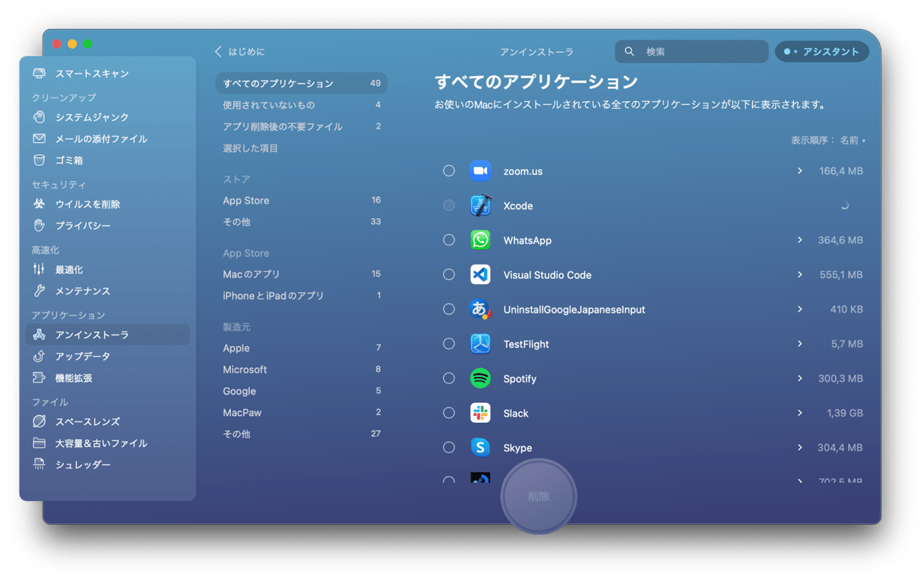Viewport: 924px width, 581px height.
Task: Select 使用されていないもの filter
Action: coord(301,105)
